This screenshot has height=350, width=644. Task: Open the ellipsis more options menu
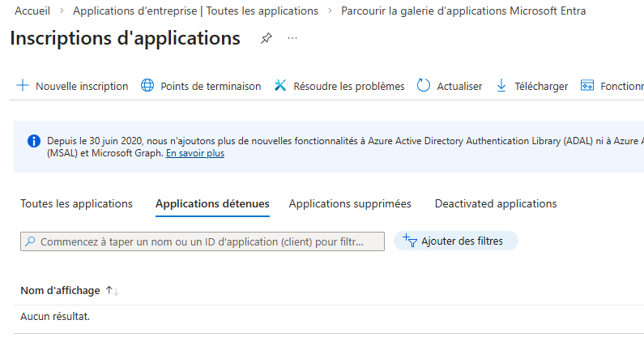(292, 39)
